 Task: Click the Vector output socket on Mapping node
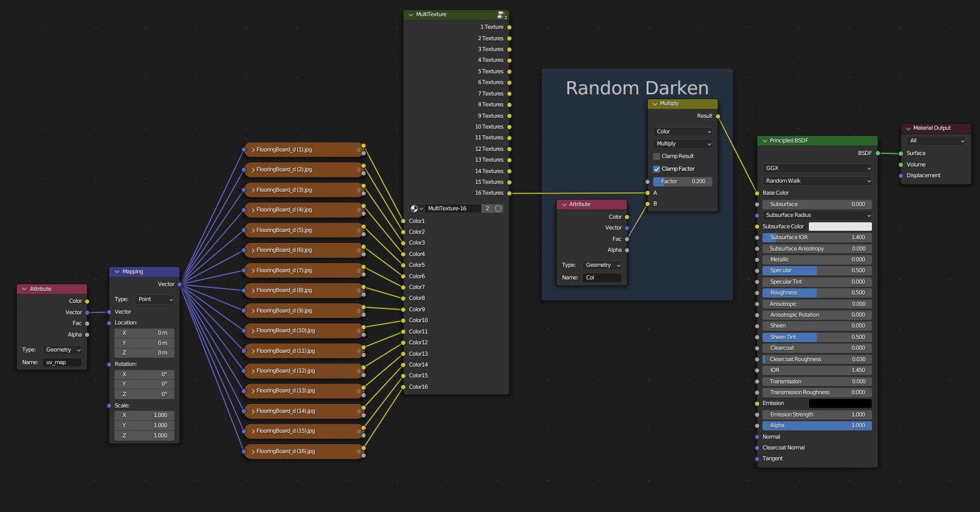pos(180,284)
